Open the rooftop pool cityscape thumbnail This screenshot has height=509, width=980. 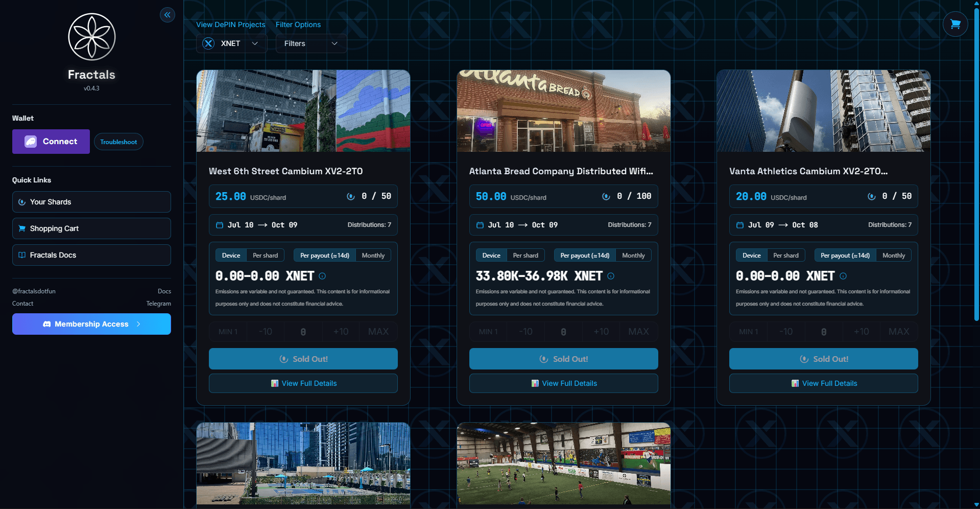(x=303, y=464)
